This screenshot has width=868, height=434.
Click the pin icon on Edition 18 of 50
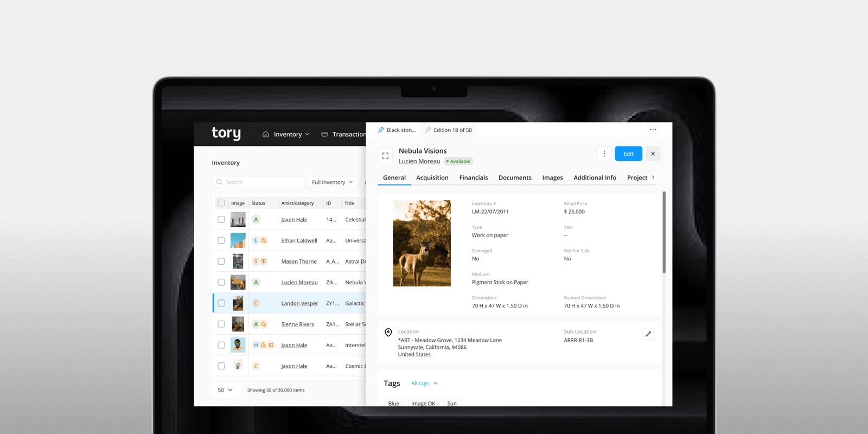[428, 130]
